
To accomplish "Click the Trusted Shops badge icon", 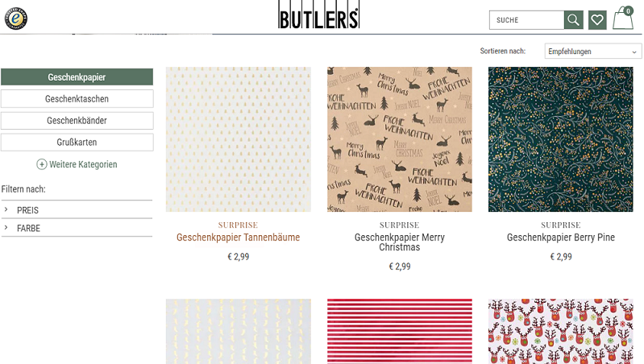I will (x=16, y=19).
